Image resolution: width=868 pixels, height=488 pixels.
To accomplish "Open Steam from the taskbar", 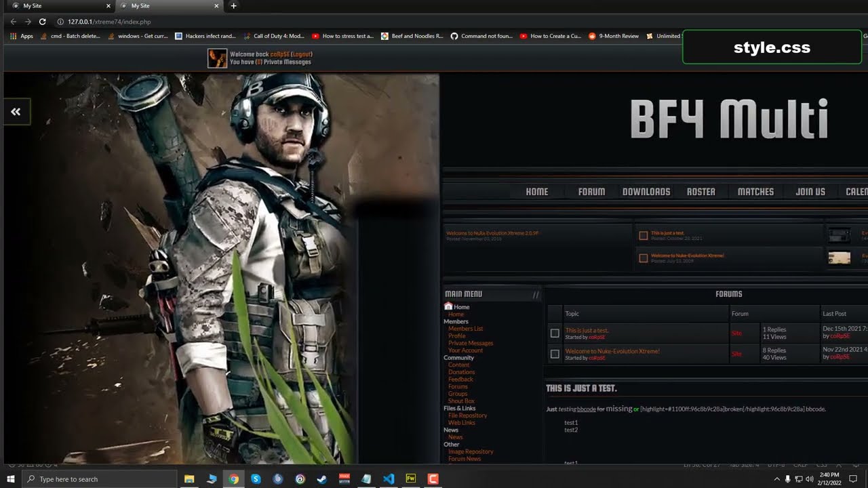I will point(322,479).
